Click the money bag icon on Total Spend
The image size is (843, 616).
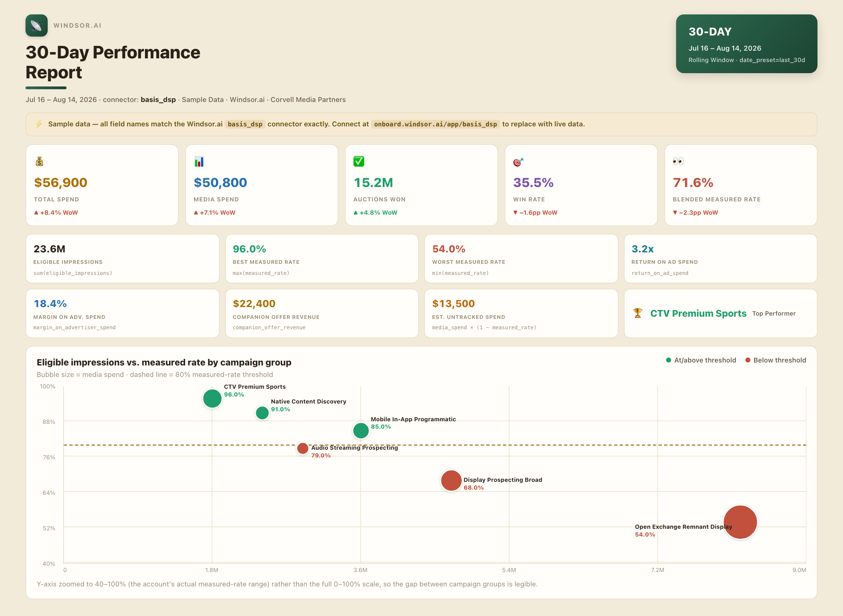[x=39, y=161]
